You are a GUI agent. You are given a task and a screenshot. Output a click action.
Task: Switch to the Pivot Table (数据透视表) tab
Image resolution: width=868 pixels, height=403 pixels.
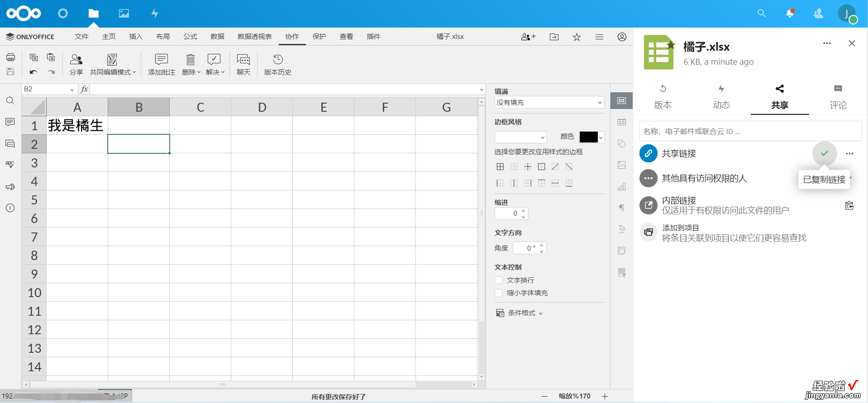(255, 37)
